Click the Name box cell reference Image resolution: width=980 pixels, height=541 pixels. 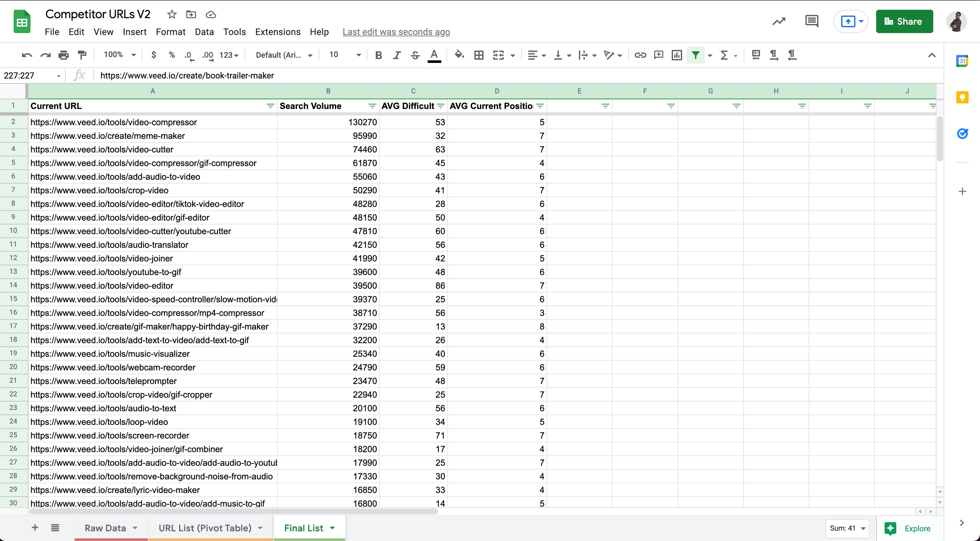tap(32, 76)
